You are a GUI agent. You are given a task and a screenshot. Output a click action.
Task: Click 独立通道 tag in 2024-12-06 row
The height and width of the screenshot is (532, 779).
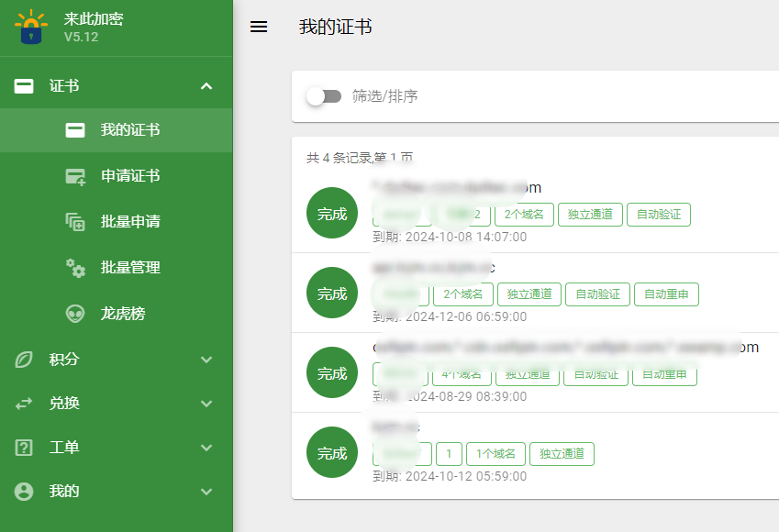click(x=529, y=294)
